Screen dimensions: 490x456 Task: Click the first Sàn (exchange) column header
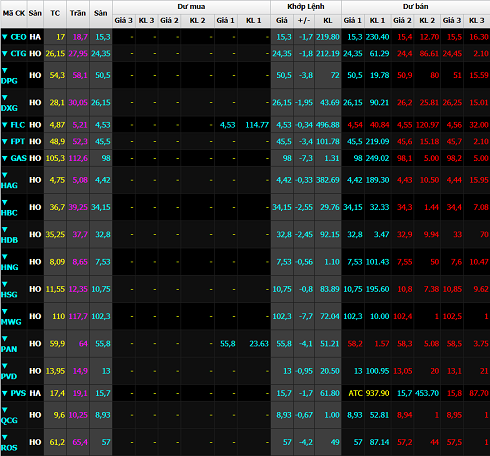(35, 13)
